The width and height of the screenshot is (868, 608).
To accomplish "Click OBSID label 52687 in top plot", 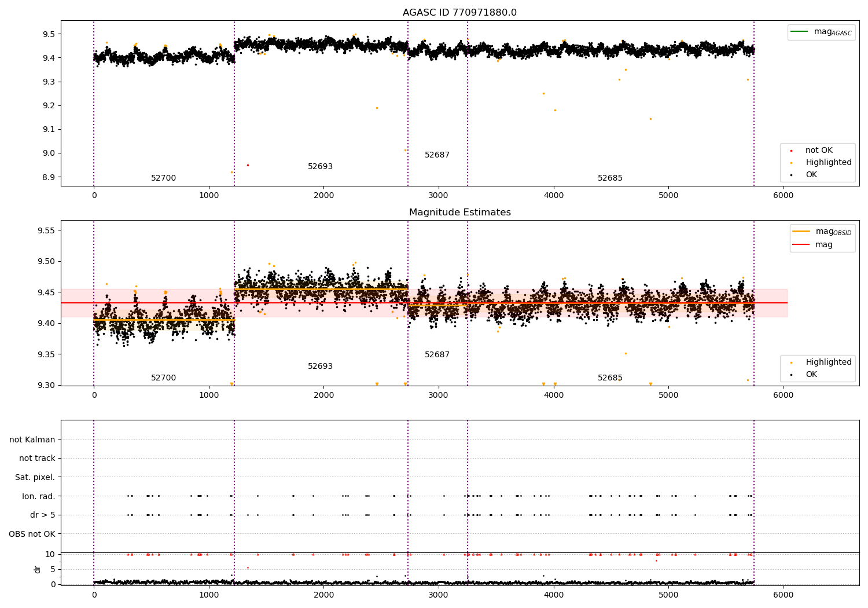I will (437, 155).
